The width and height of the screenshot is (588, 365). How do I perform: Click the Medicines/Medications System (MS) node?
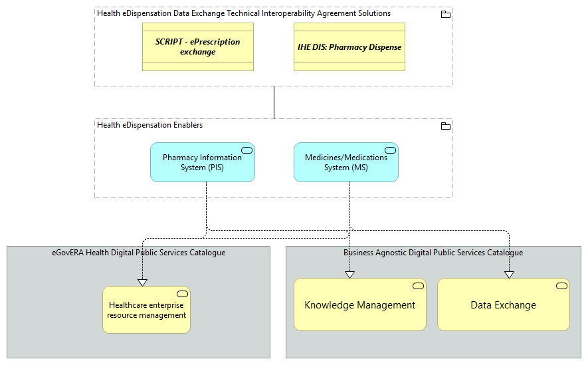coord(346,162)
